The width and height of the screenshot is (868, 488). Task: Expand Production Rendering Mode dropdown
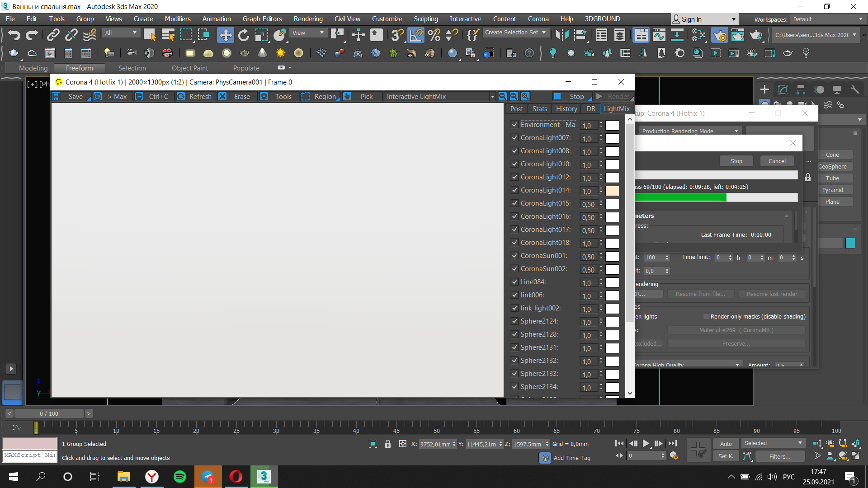735,131
